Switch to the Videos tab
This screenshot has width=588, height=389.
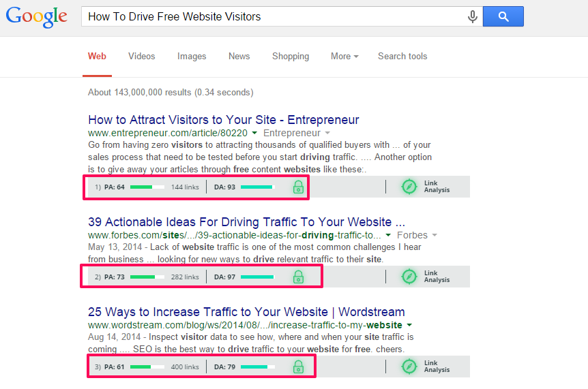pos(142,56)
